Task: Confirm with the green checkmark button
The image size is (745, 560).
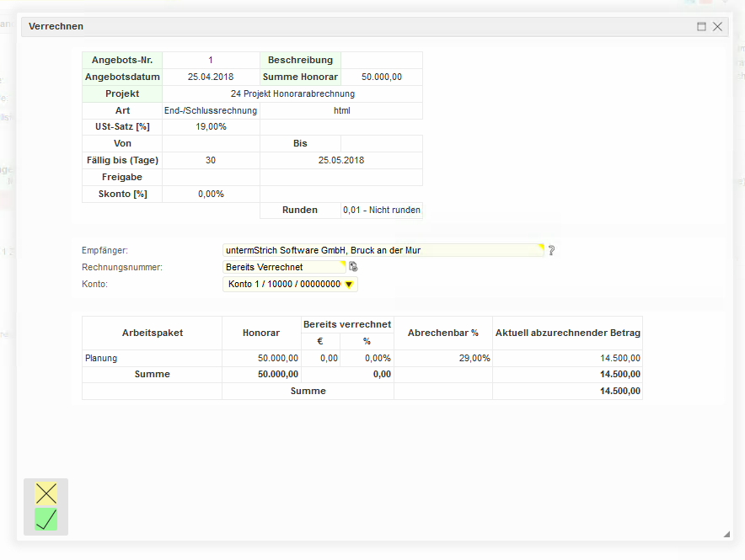Action: point(46,520)
